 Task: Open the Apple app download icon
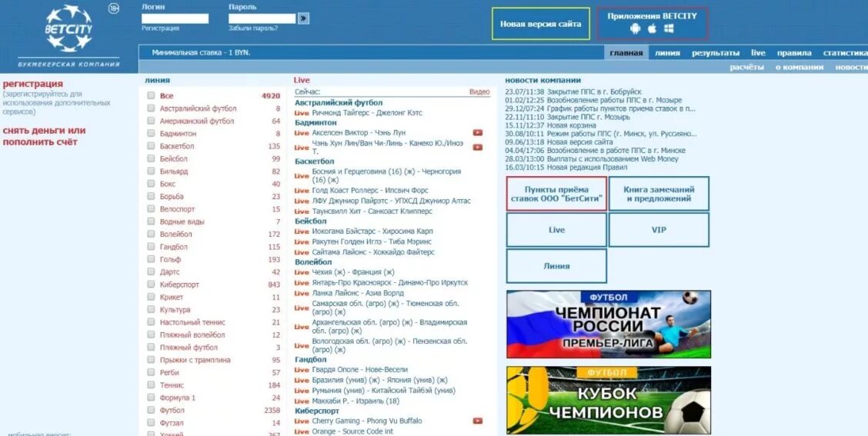point(652,28)
